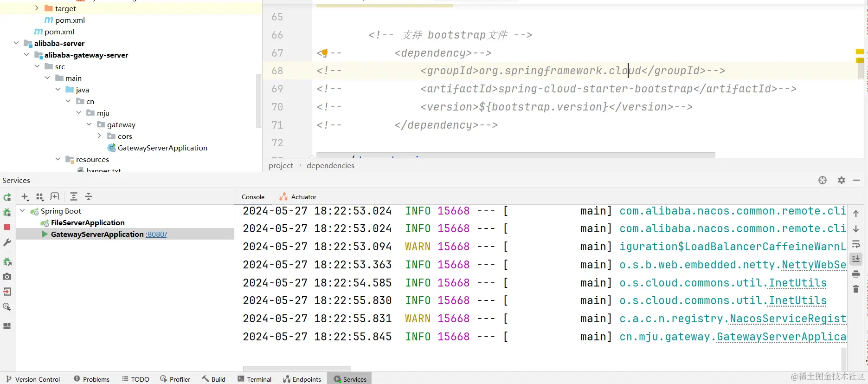Click InetUtils link at 18:22:54.585

coord(798,283)
